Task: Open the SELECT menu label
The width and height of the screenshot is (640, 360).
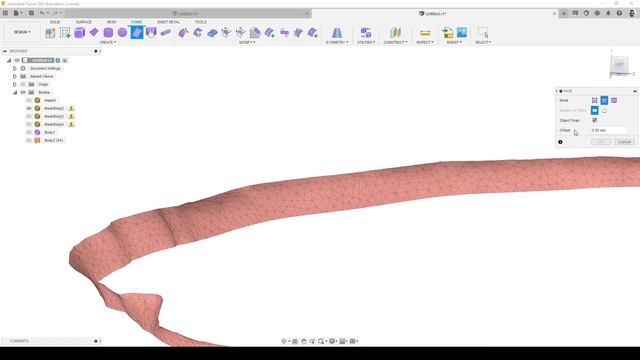Action: pyautogui.click(x=483, y=42)
